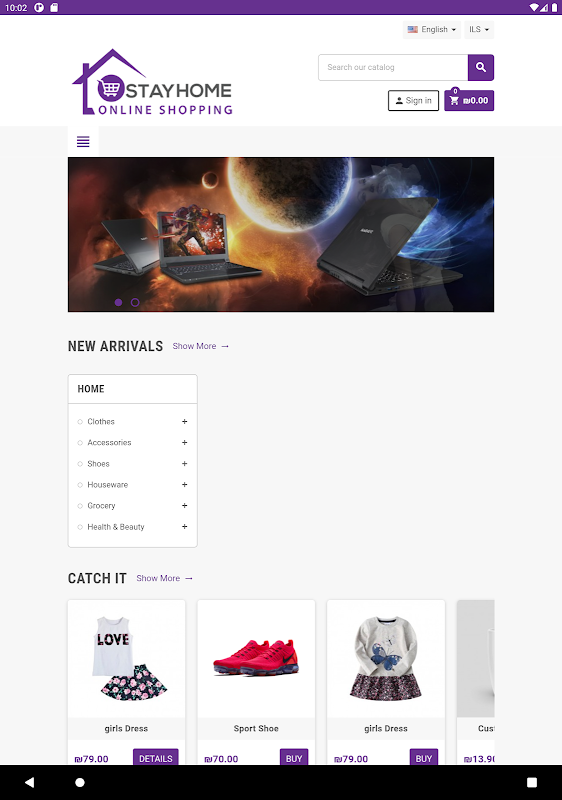Click BUY on the Sport Shoe
This screenshot has height=800, width=562.
[294, 758]
